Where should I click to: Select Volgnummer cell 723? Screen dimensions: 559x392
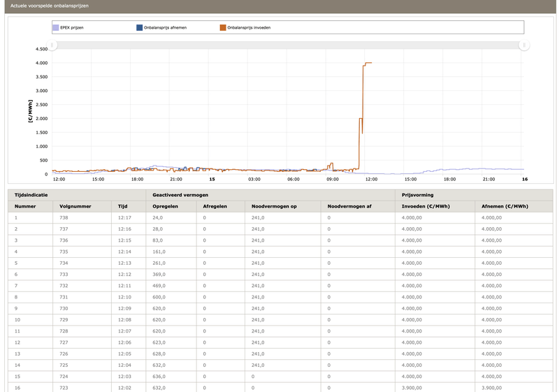64,388
